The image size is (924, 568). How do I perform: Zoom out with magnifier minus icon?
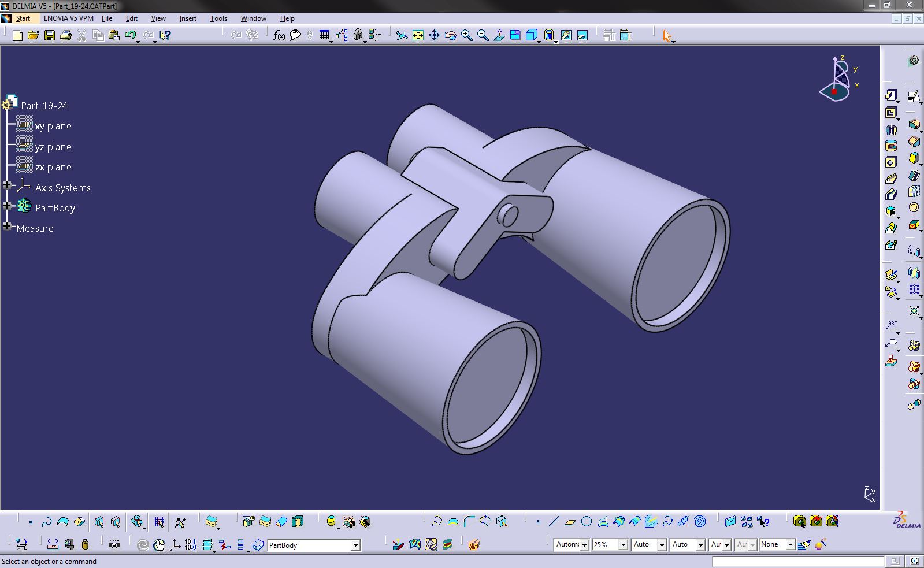click(x=483, y=36)
